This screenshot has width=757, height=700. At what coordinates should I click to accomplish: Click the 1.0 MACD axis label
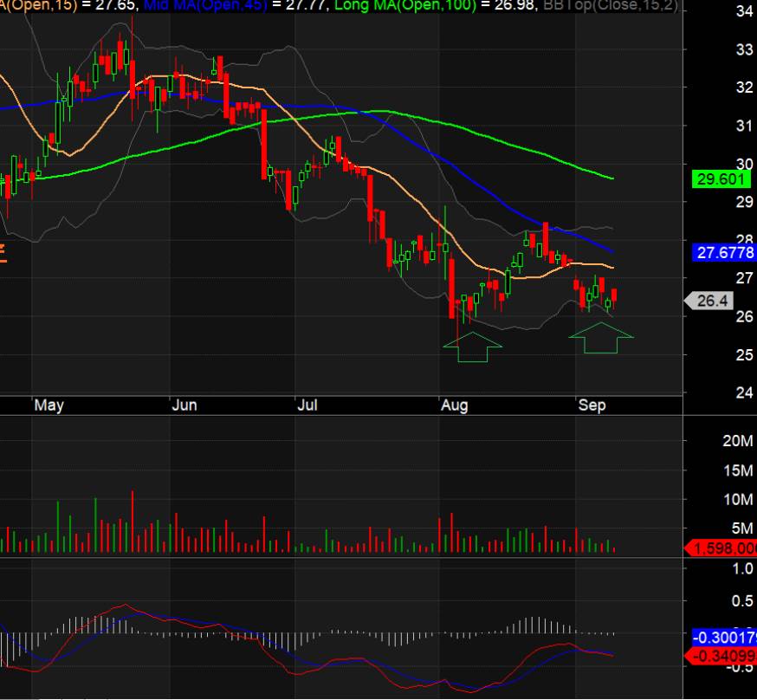click(742, 568)
